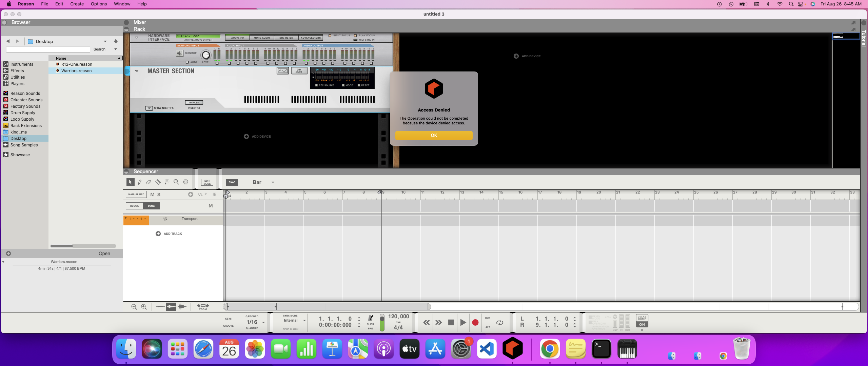
Task: Click the Play button in transport
Action: click(x=463, y=323)
